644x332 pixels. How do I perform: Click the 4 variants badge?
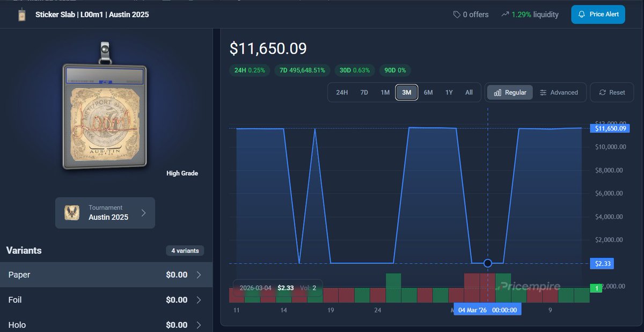pyautogui.click(x=185, y=251)
